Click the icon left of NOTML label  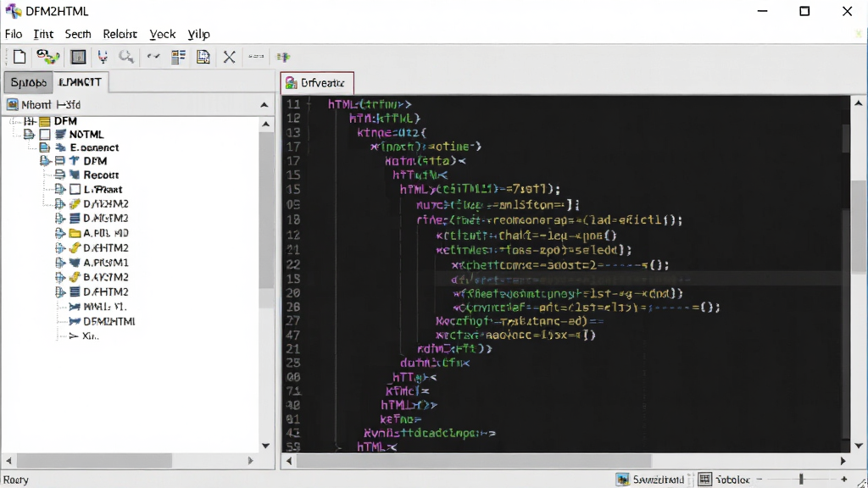click(x=61, y=135)
